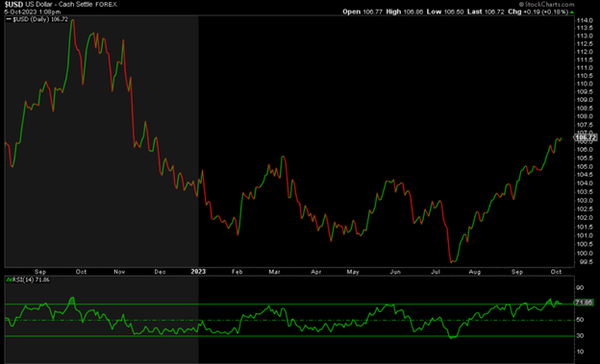Click the Aug month label on the time axis
The width and height of the screenshot is (600, 364).
tap(475, 272)
